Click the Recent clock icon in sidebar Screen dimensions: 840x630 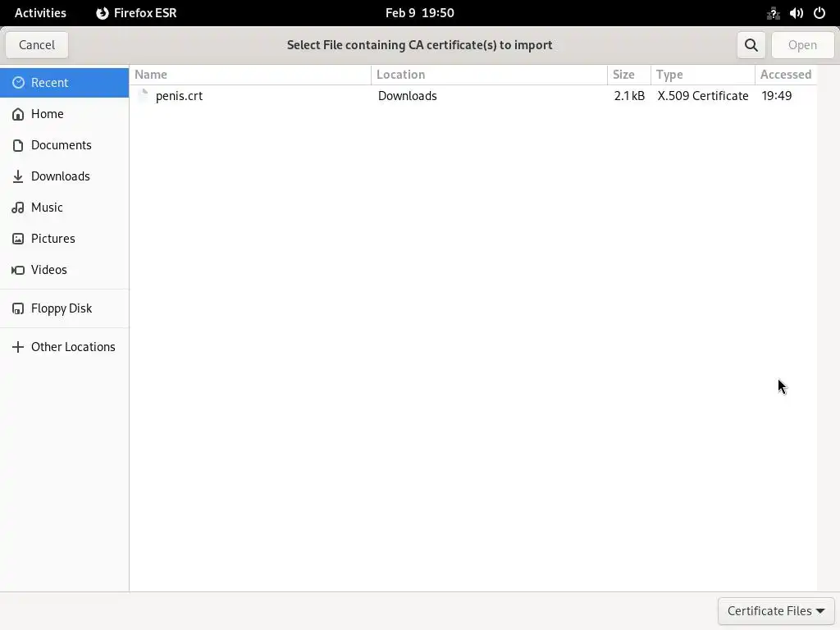pyautogui.click(x=18, y=83)
